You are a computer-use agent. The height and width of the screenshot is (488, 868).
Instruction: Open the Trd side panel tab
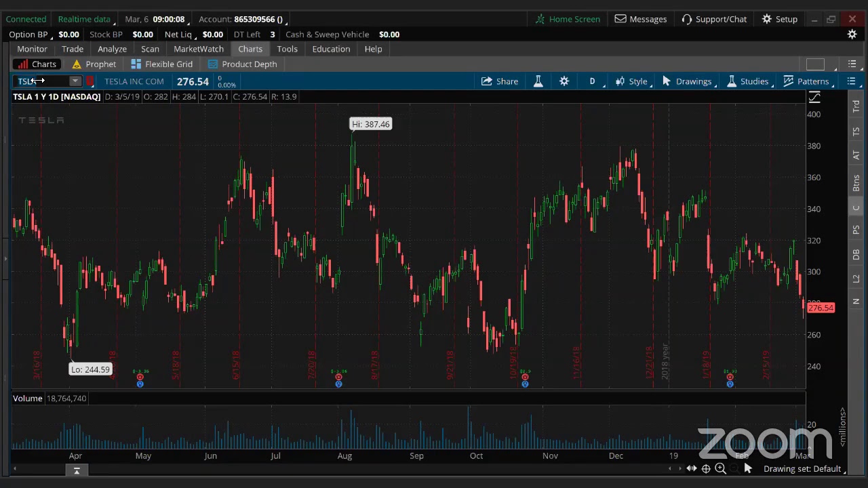click(x=856, y=106)
